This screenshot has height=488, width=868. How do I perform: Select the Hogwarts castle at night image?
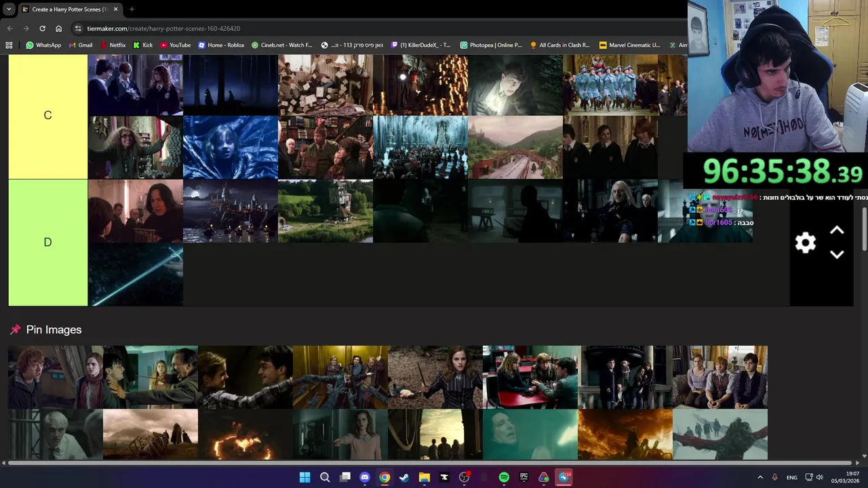click(x=231, y=211)
